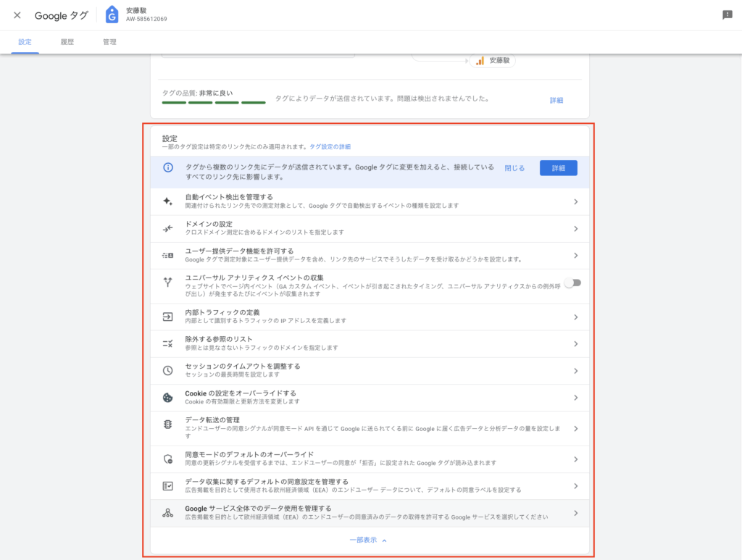Click the info icon in the blue notice
The width and height of the screenshot is (742, 560).
pyautogui.click(x=168, y=167)
